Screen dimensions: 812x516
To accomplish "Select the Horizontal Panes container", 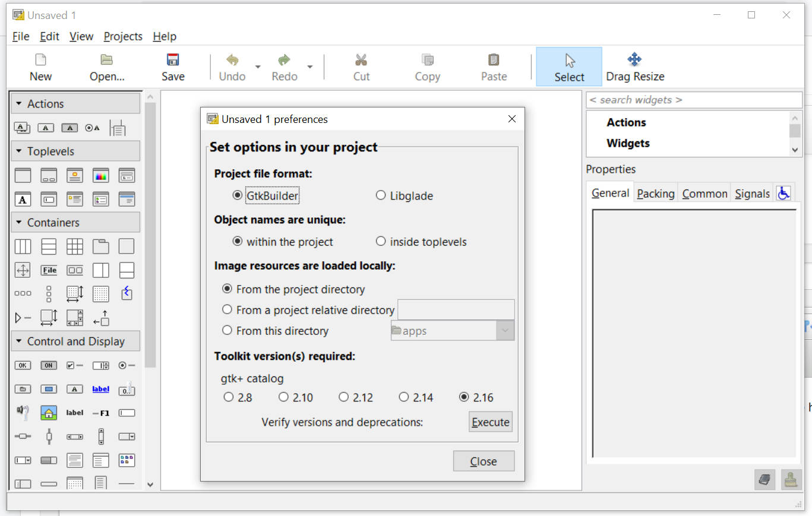I will 101,270.
